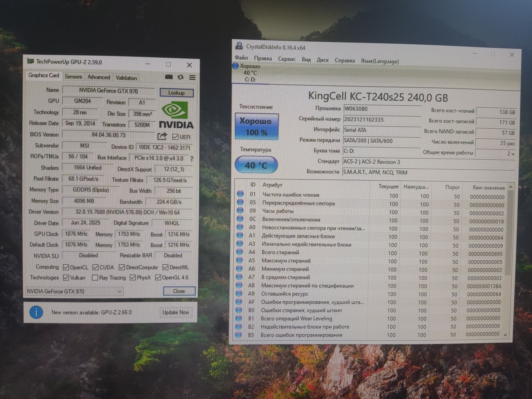Open the Файл menu
This screenshot has width=532, height=399.
pyautogui.click(x=241, y=58)
